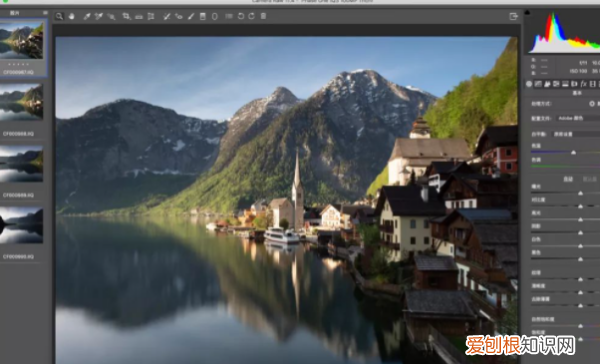
Task: Select the Color Sampler tool
Action: (99, 16)
